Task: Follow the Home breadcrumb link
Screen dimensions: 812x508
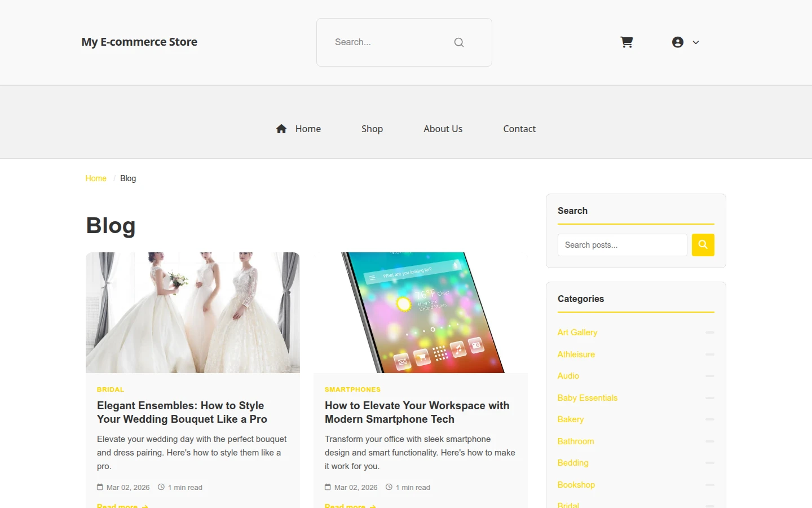Action: point(96,178)
